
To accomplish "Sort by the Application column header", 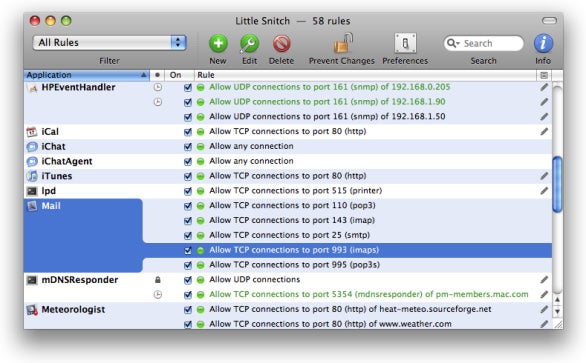I will click(86, 75).
